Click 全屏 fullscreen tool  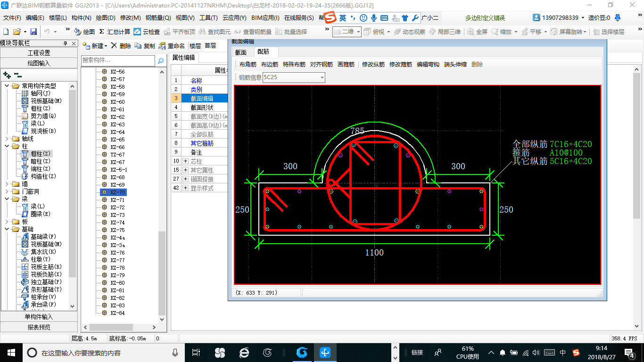tap(478, 32)
